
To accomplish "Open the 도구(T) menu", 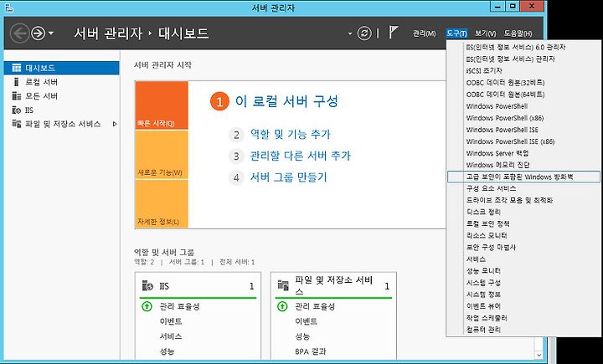I will click(457, 33).
